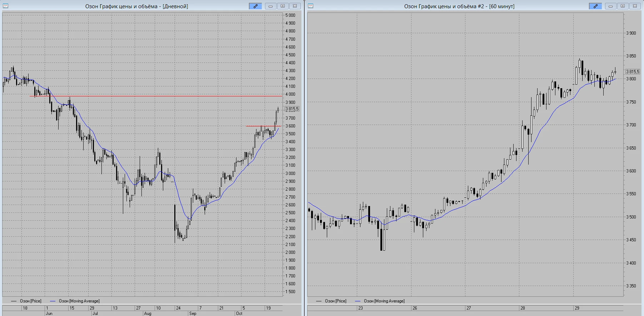
Task: Open the system menu icon of the 60-minute chart window
Action: [x=310, y=6]
